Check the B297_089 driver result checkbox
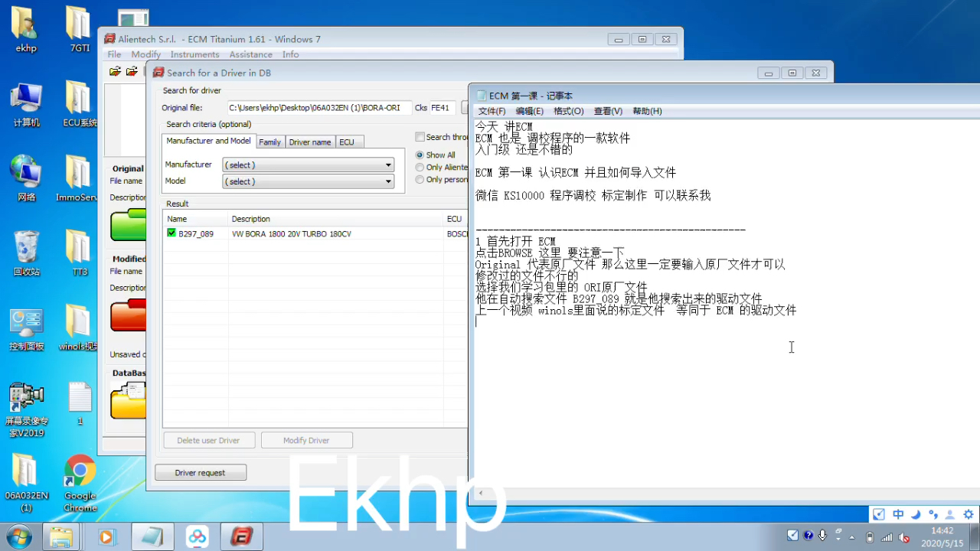The height and width of the screenshot is (551, 980). [171, 233]
